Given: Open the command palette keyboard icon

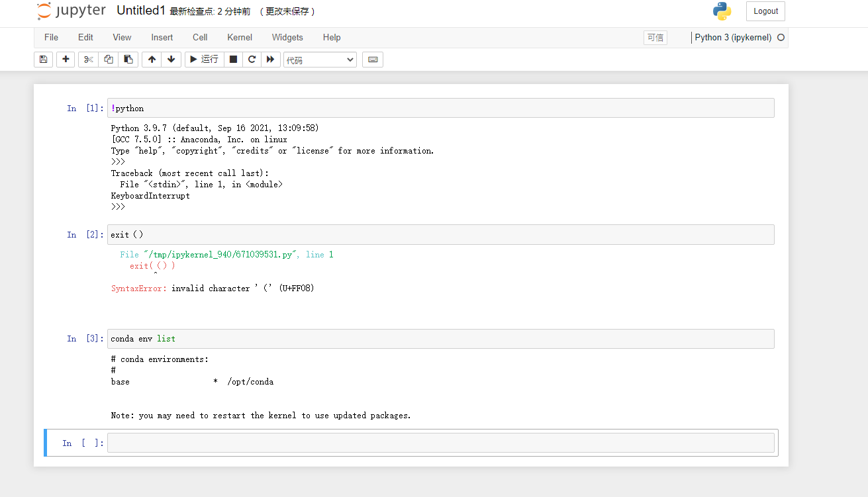Looking at the screenshot, I should pyautogui.click(x=372, y=59).
